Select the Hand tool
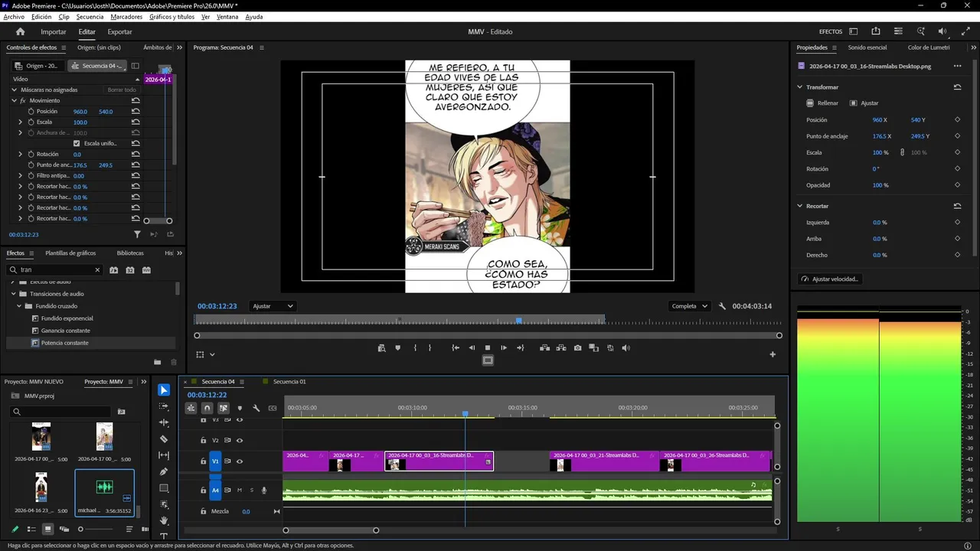 [164, 520]
